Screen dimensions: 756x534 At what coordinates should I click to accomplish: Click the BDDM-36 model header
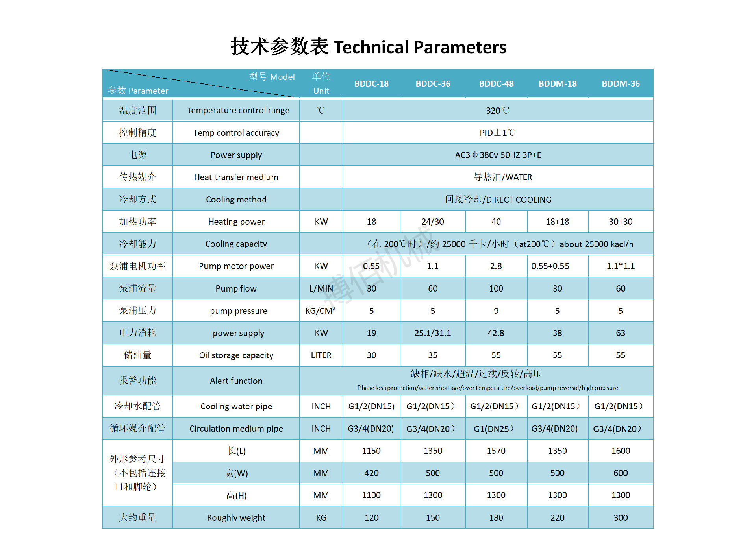(x=621, y=84)
